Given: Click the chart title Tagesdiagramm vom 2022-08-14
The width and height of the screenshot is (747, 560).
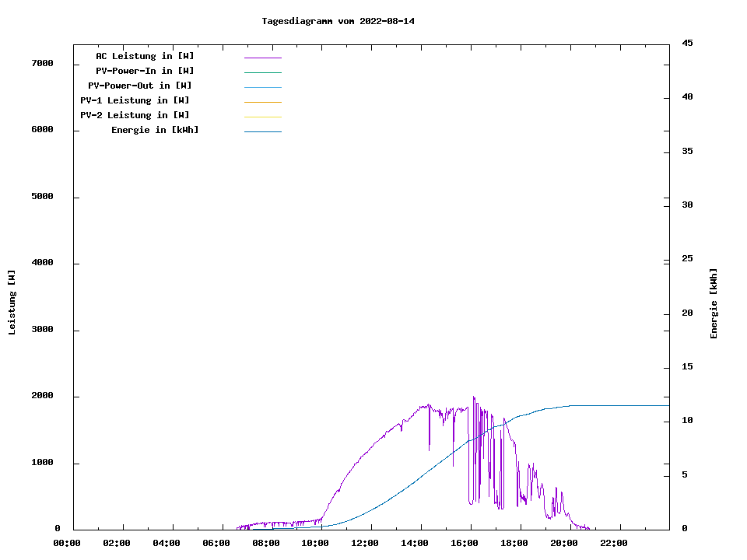Looking at the screenshot, I should click(338, 21).
